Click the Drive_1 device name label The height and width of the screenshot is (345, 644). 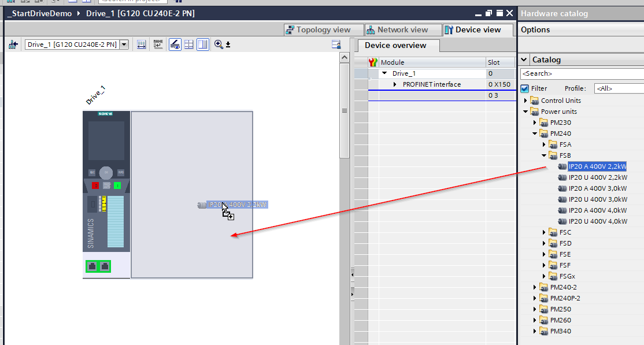point(95,95)
